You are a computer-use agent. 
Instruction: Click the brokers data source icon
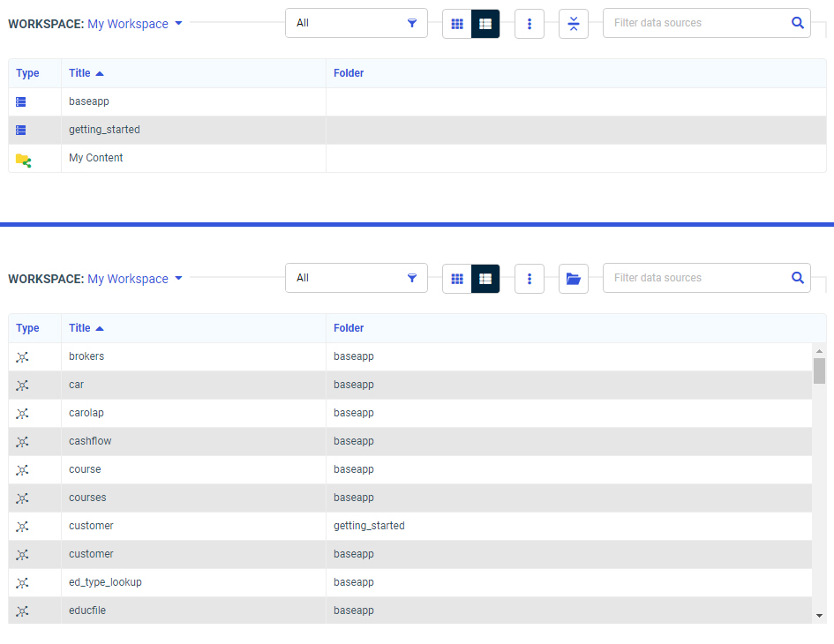click(22, 357)
